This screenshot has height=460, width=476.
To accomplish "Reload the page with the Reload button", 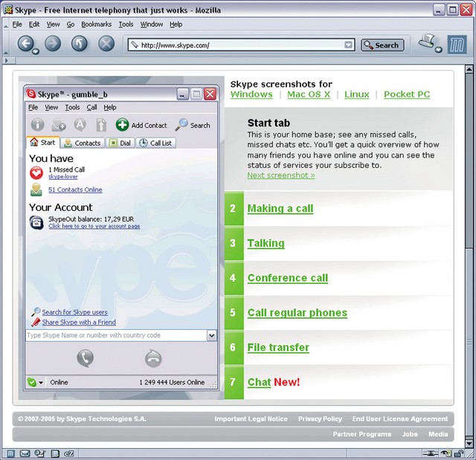I will tap(80, 43).
